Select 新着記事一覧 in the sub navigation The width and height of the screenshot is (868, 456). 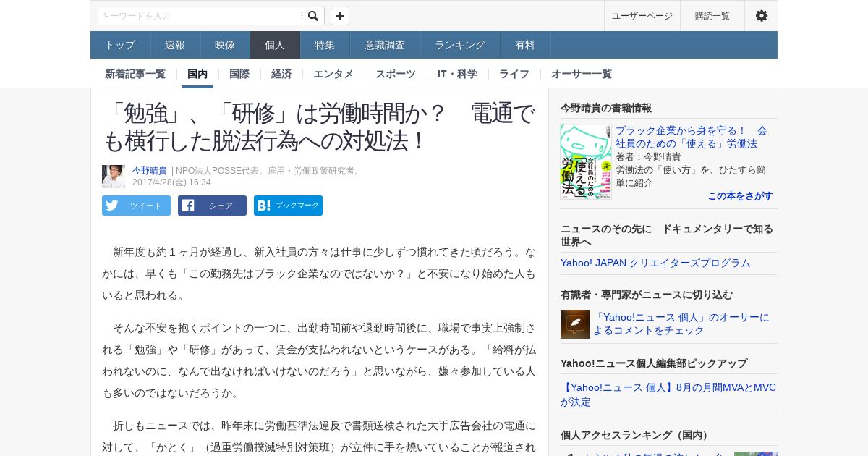pyautogui.click(x=135, y=74)
